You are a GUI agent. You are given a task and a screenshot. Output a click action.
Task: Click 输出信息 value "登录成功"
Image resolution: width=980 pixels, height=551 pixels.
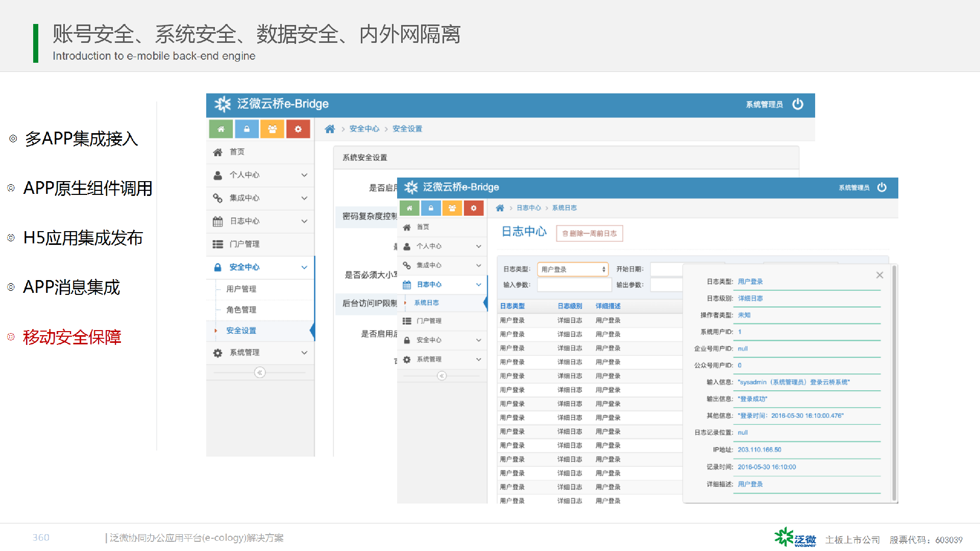pos(752,399)
